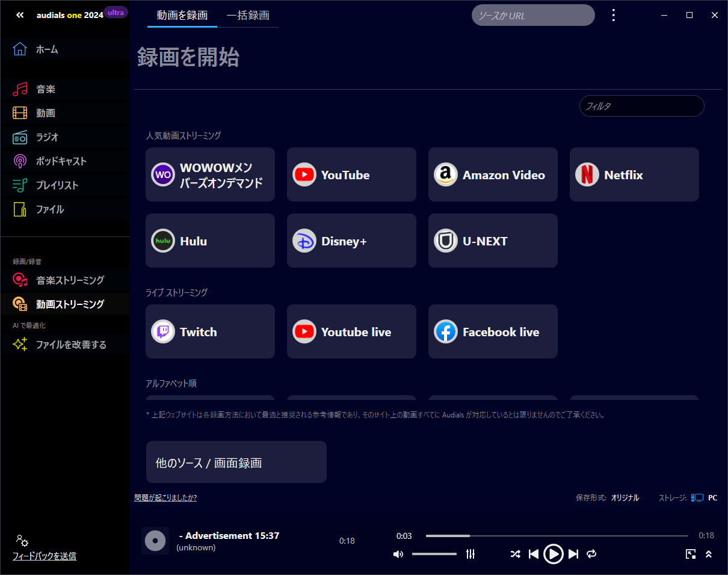The height and width of the screenshot is (575, 728).
Task: Skip to the previous track
Action: point(533,554)
